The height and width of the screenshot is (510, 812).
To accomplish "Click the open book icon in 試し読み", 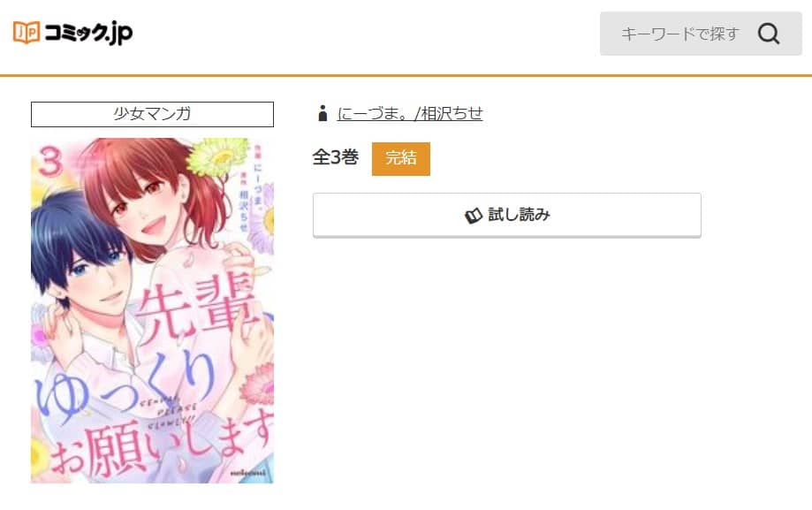I will pyautogui.click(x=473, y=216).
